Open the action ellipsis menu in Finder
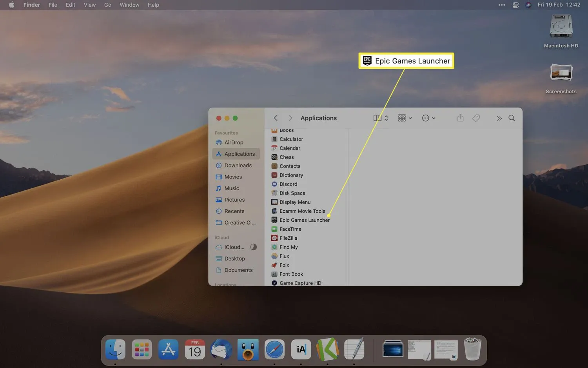 pos(428,118)
